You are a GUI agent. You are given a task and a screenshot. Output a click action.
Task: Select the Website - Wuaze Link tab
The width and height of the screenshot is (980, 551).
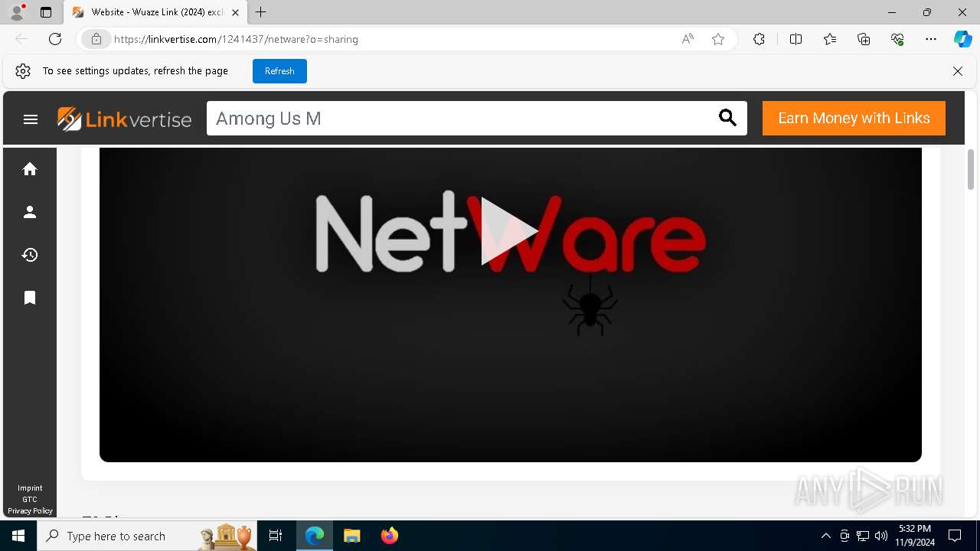tap(157, 12)
